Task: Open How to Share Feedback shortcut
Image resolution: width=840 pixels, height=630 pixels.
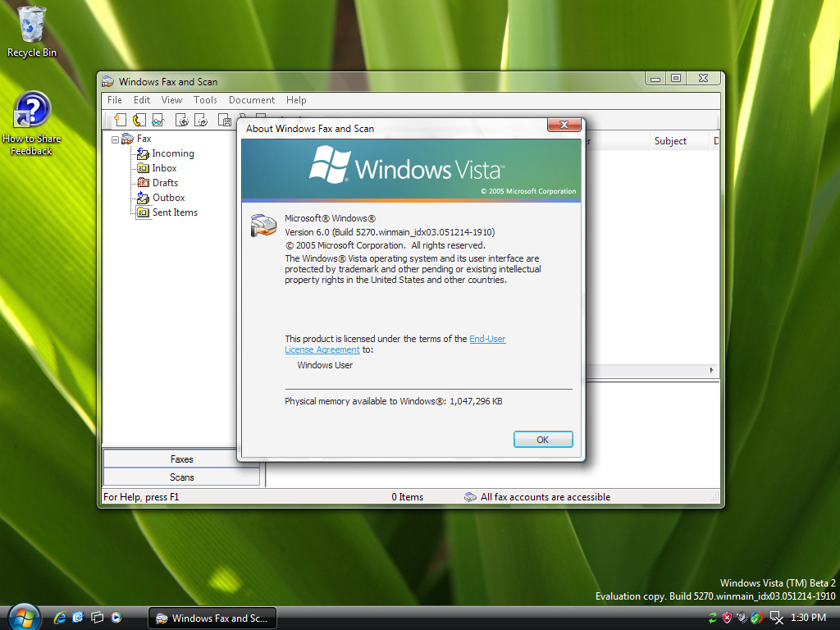Action: (x=32, y=124)
